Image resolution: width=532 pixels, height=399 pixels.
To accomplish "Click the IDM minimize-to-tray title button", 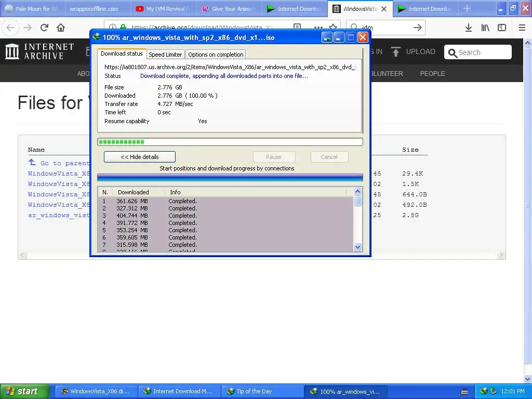I will 327,37.
